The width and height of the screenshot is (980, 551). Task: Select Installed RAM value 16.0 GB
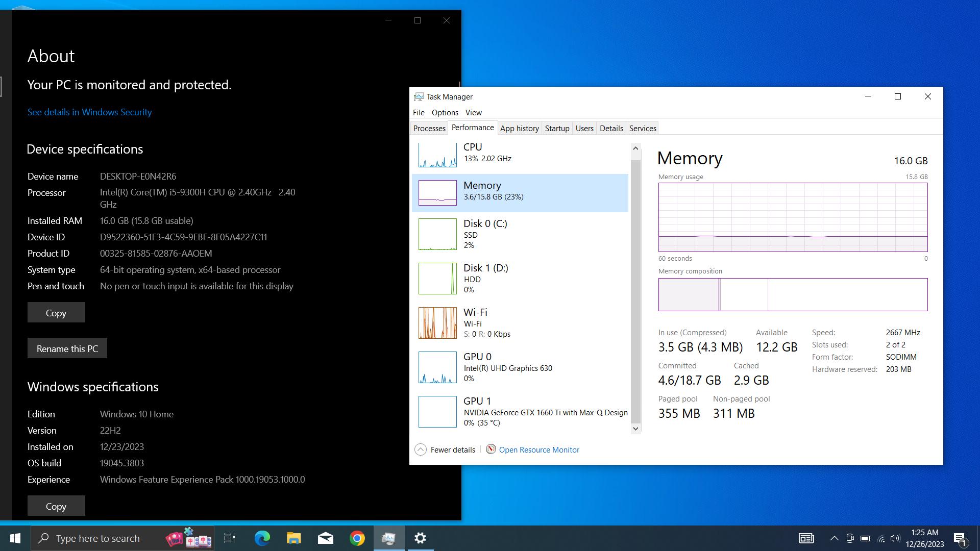[x=146, y=221]
